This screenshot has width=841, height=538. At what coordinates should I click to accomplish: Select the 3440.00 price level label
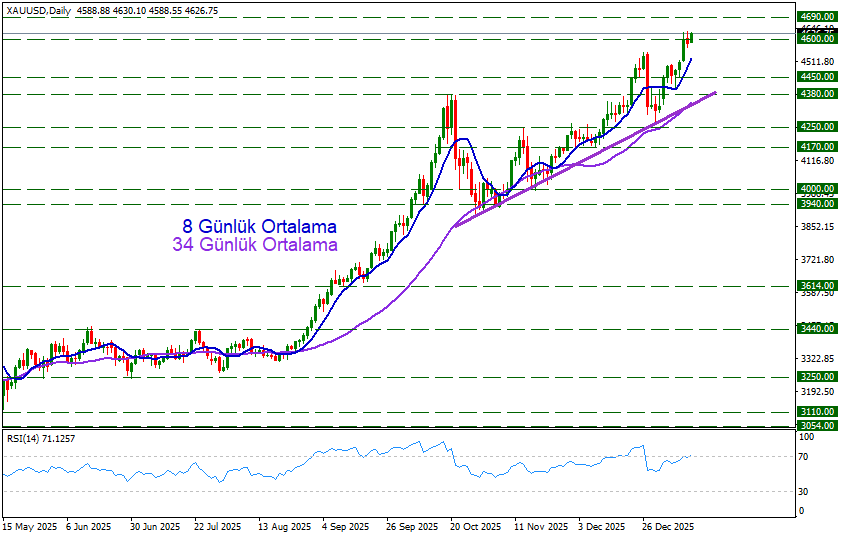(x=817, y=329)
